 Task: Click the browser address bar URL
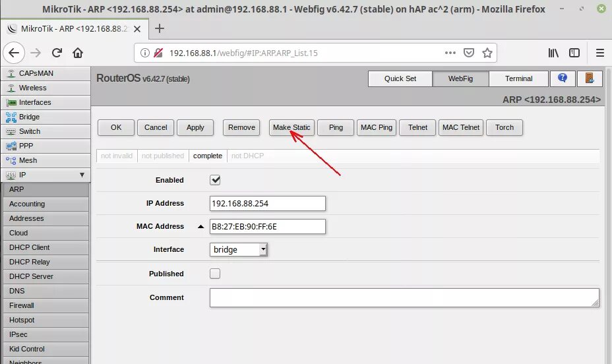pos(243,53)
